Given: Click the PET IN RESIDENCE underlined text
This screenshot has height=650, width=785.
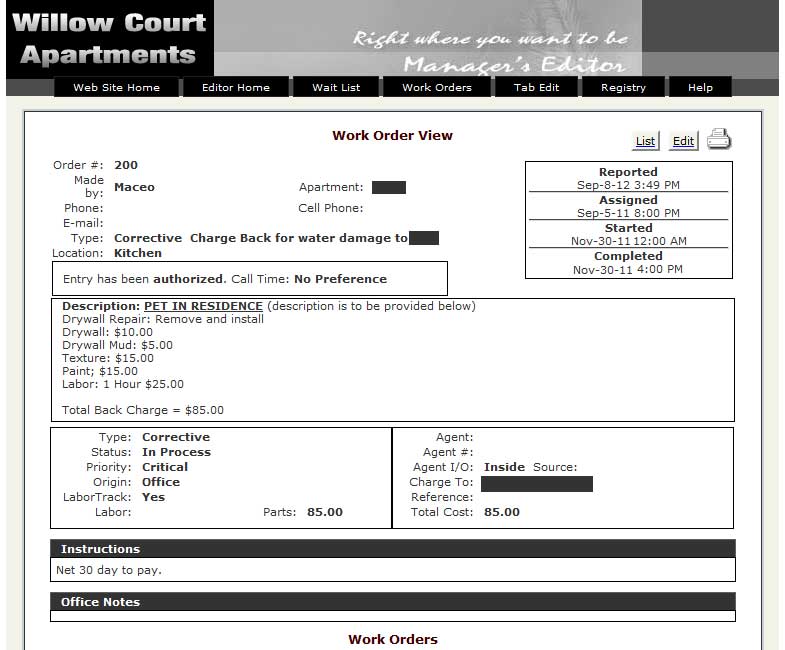Looking at the screenshot, I should click(x=203, y=306).
